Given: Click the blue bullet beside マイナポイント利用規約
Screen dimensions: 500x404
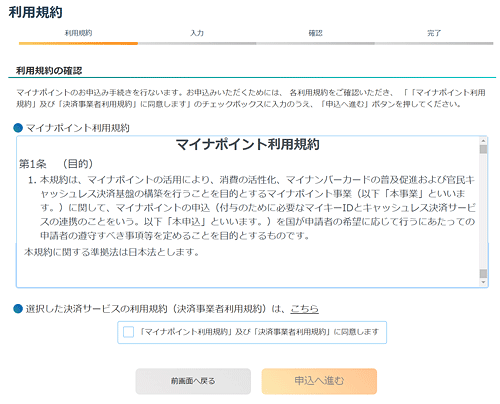Looking at the screenshot, I should tap(18, 128).
